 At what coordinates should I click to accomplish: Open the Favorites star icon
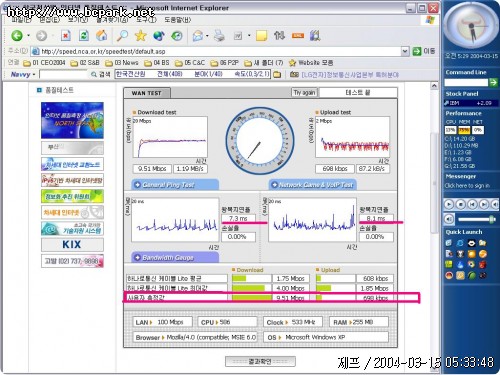point(141,35)
